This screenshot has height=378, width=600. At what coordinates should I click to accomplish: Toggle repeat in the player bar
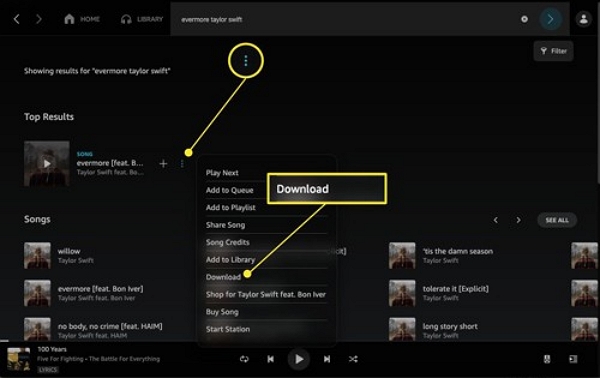point(244,359)
